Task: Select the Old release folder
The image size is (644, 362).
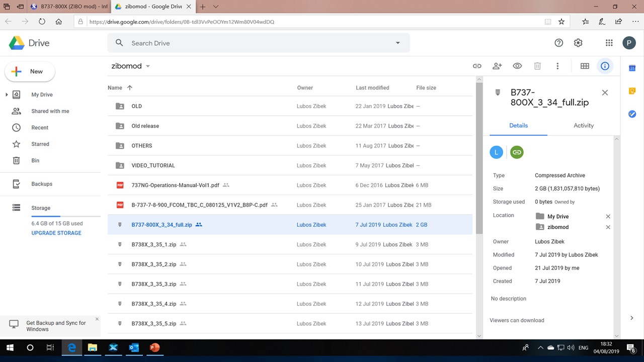Action: (x=290, y=126)
